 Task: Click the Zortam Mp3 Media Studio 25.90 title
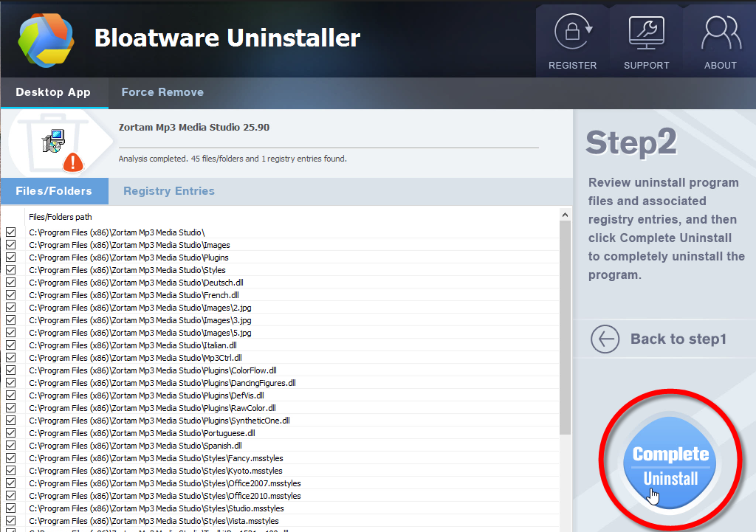tap(194, 127)
